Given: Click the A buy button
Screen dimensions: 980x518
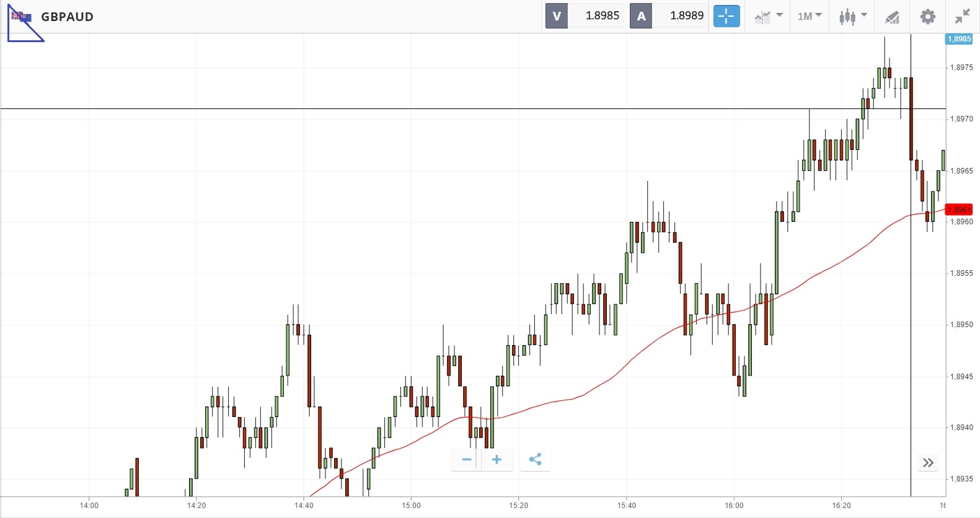Looking at the screenshot, I should coord(641,16).
